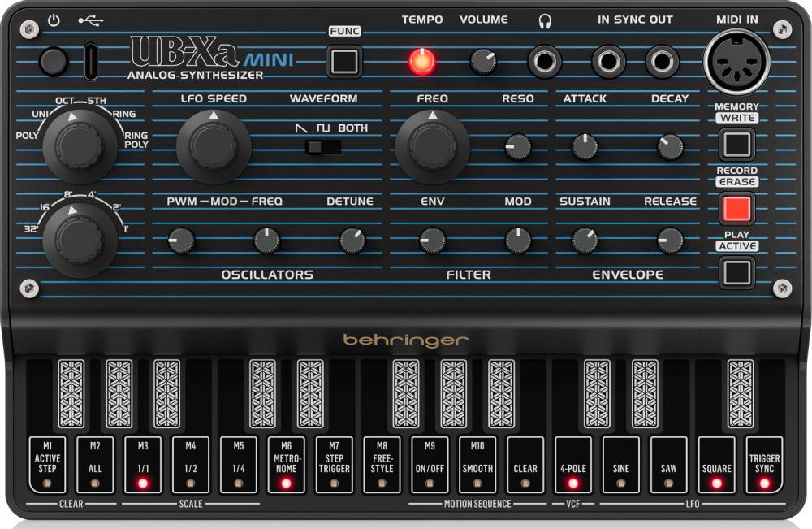Toggle the TRIGGER SYNC key
The width and height of the screenshot is (812, 529).
click(764, 464)
